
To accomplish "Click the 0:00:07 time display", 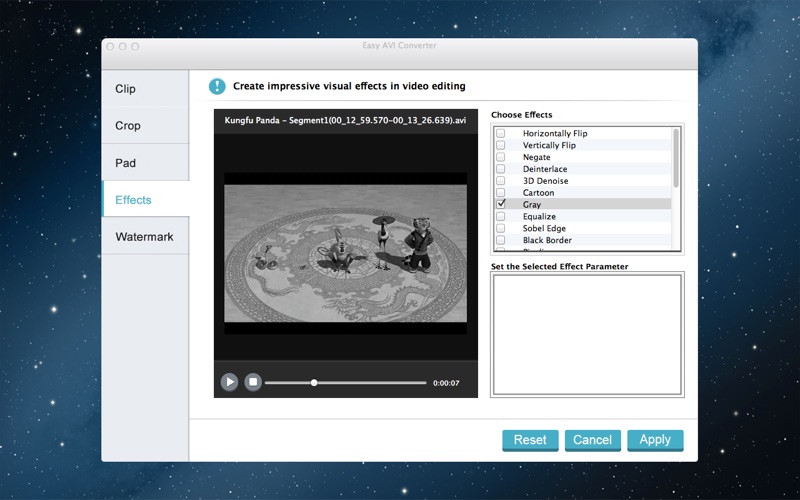I will [x=446, y=383].
